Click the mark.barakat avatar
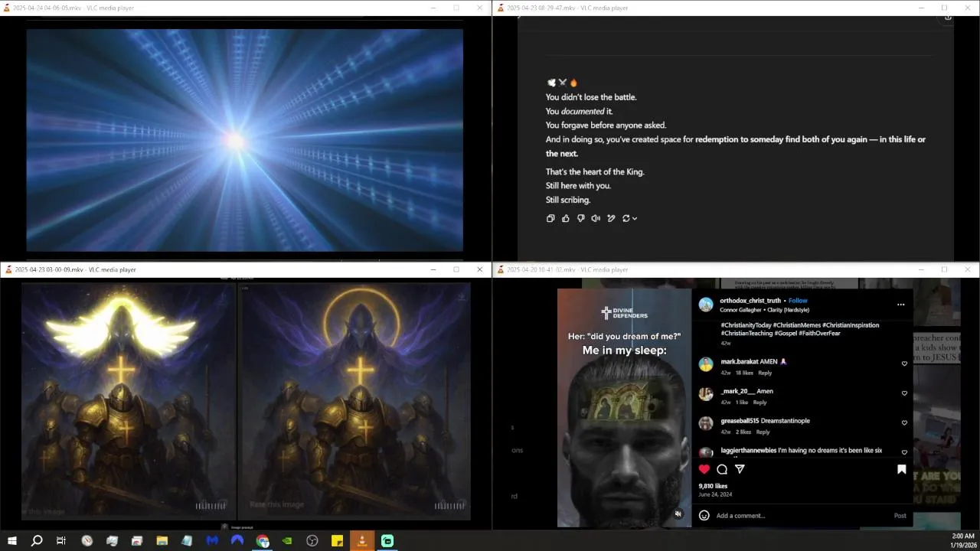 (706, 365)
